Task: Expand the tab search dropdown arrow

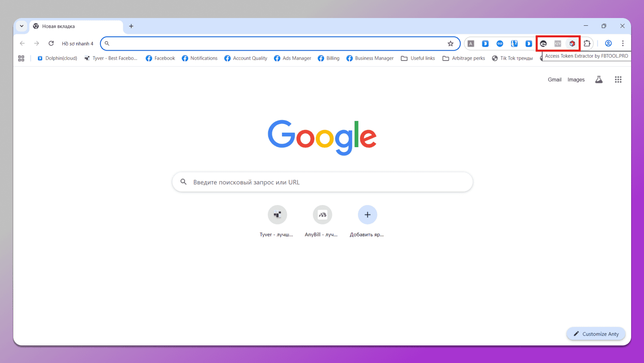Action: (21, 26)
